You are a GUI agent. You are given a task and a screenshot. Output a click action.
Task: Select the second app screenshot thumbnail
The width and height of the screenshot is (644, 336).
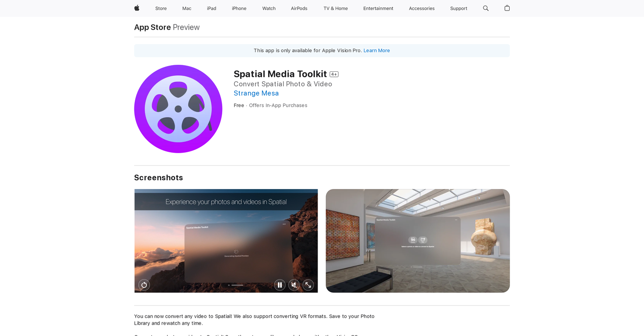pyautogui.click(x=417, y=241)
